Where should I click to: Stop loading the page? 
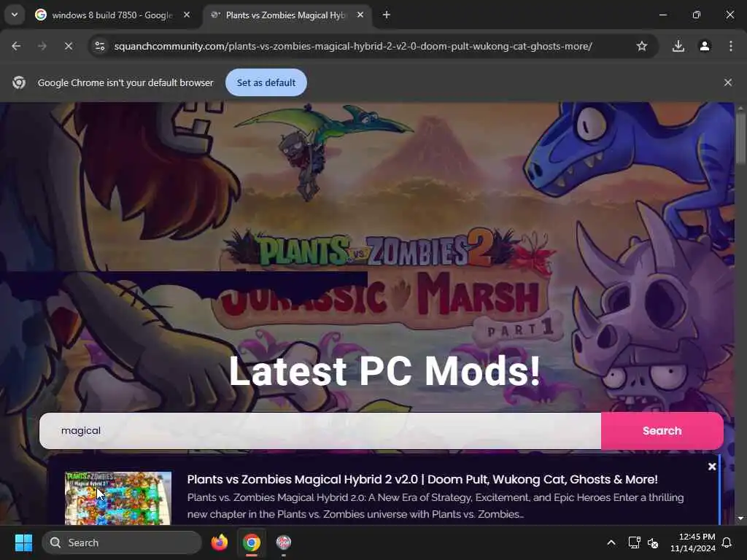[x=69, y=46]
